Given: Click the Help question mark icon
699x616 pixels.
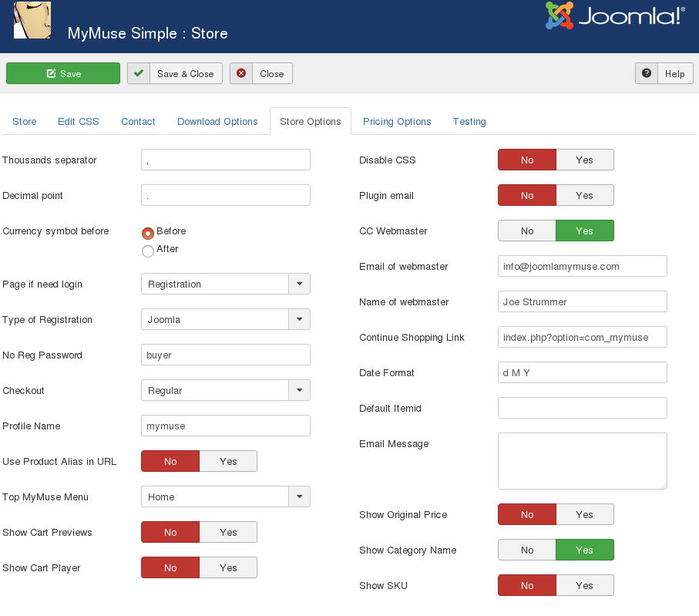Looking at the screenshot, I should (x=646, y=73).
